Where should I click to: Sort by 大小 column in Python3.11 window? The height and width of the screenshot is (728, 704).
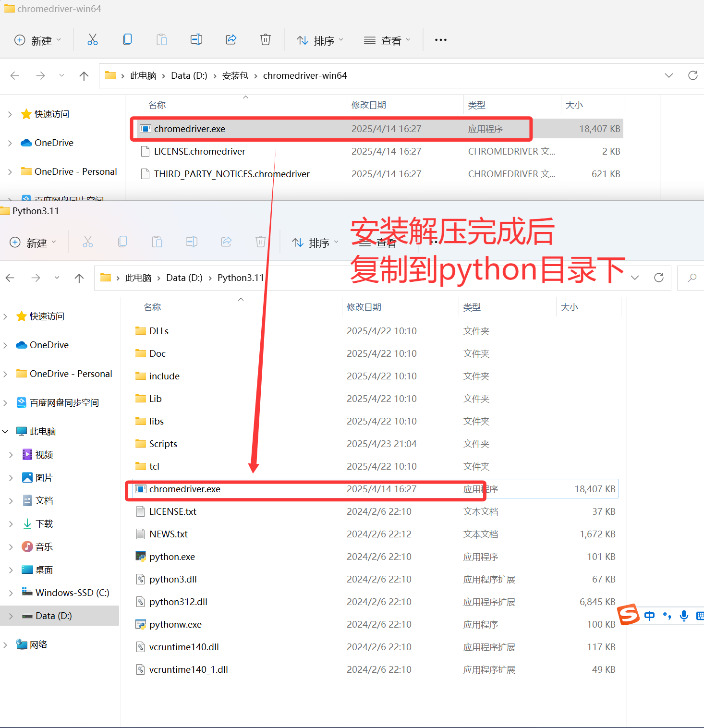coord(570,307)
